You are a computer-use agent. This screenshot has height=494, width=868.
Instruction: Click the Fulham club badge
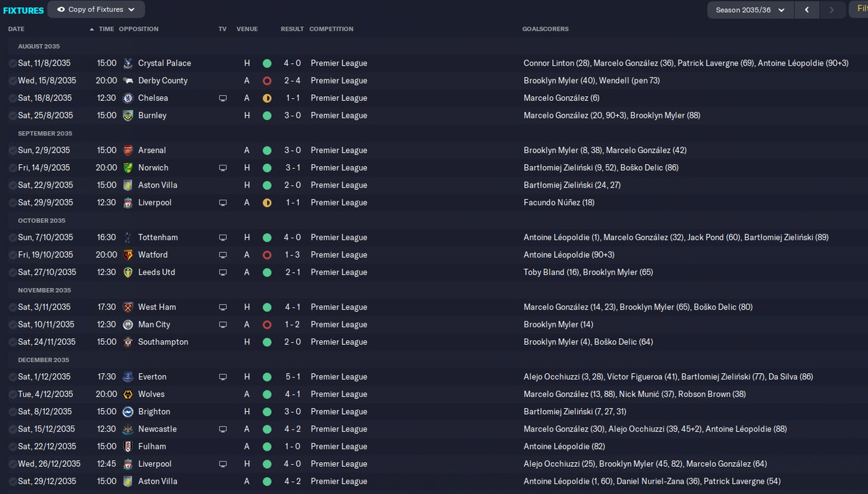point(128,447)
